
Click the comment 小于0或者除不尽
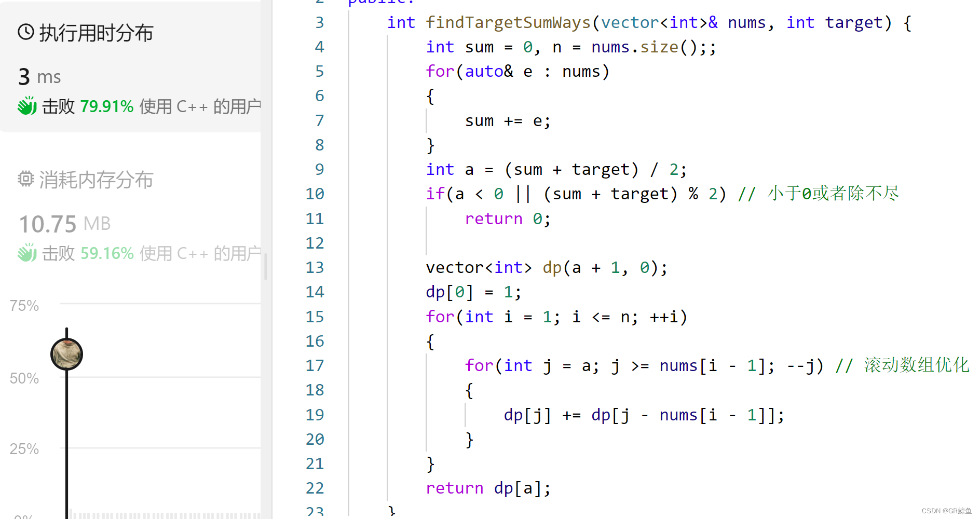[833, 194]
